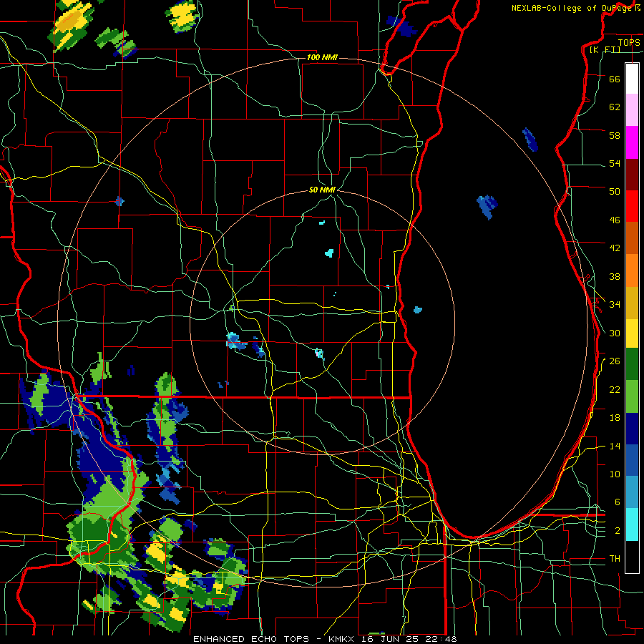Click the '10' legend value

click(615, 474)
